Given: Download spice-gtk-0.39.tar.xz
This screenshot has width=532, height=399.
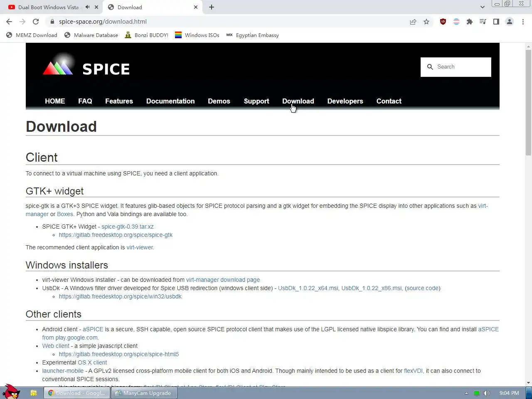Looking at the screenshot, I should point(128,227).
